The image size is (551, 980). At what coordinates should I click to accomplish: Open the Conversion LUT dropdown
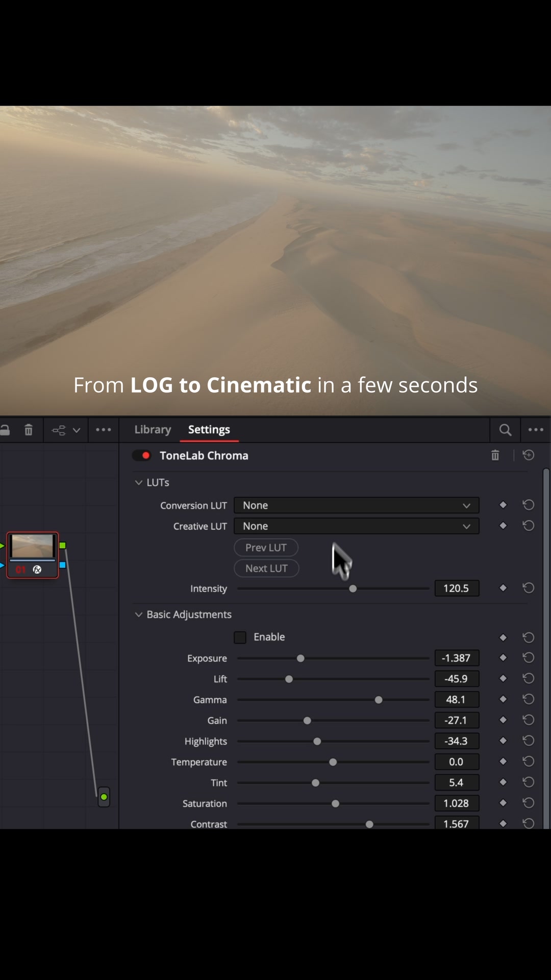357,505
